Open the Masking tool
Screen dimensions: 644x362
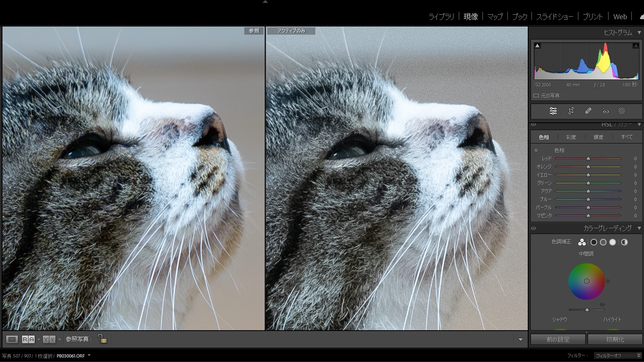[622, 111]
